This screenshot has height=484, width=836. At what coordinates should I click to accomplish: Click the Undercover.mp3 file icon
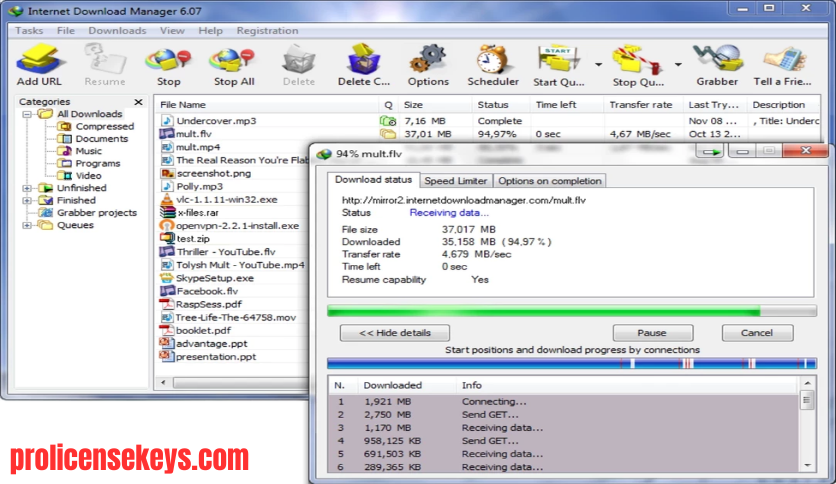[167, 120]
